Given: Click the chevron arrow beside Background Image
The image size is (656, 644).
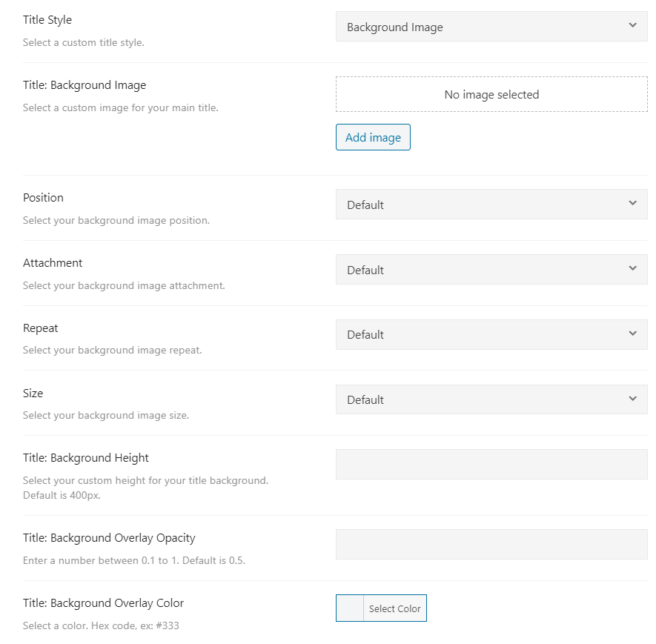Looking at the screenshot, I should point(632,26).
